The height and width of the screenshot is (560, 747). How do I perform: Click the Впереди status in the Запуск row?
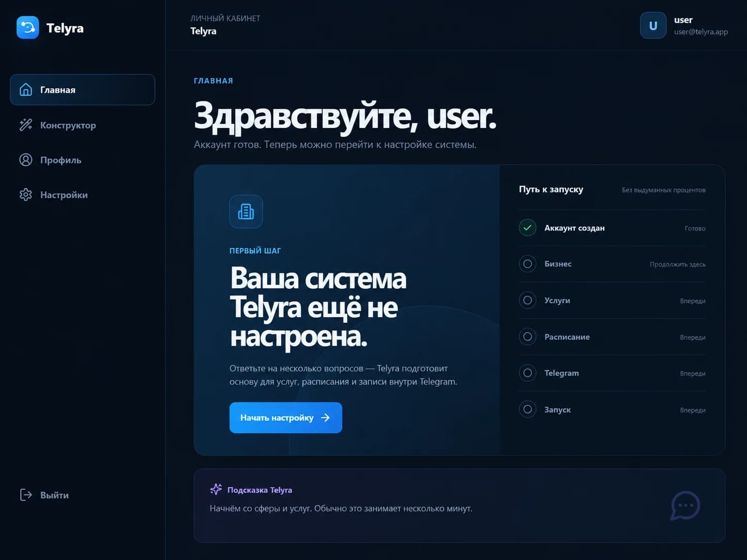(x=692, y=410)
